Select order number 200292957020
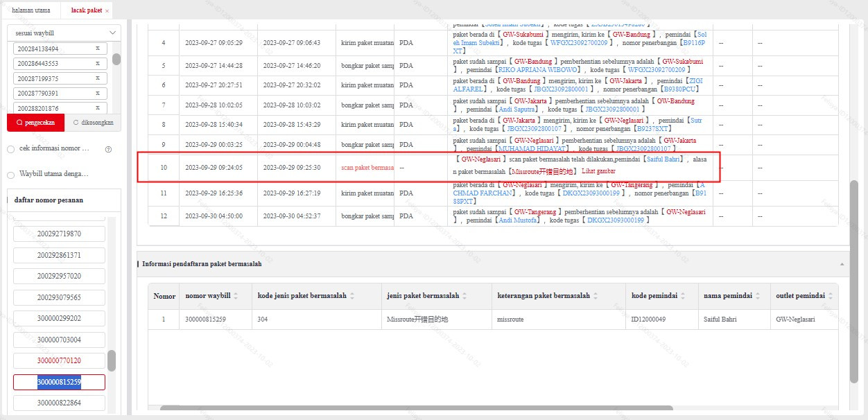 tap(59, 276)
